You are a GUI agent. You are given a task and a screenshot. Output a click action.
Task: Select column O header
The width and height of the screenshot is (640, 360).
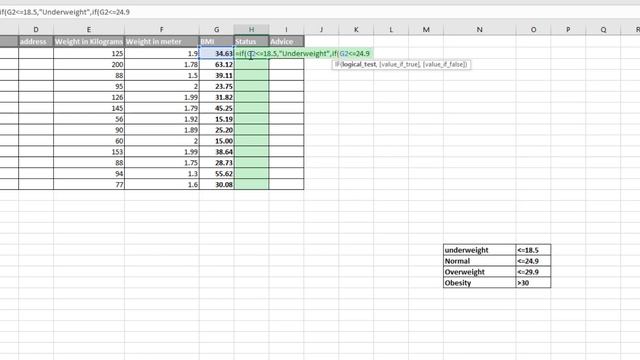coord(533,29)
